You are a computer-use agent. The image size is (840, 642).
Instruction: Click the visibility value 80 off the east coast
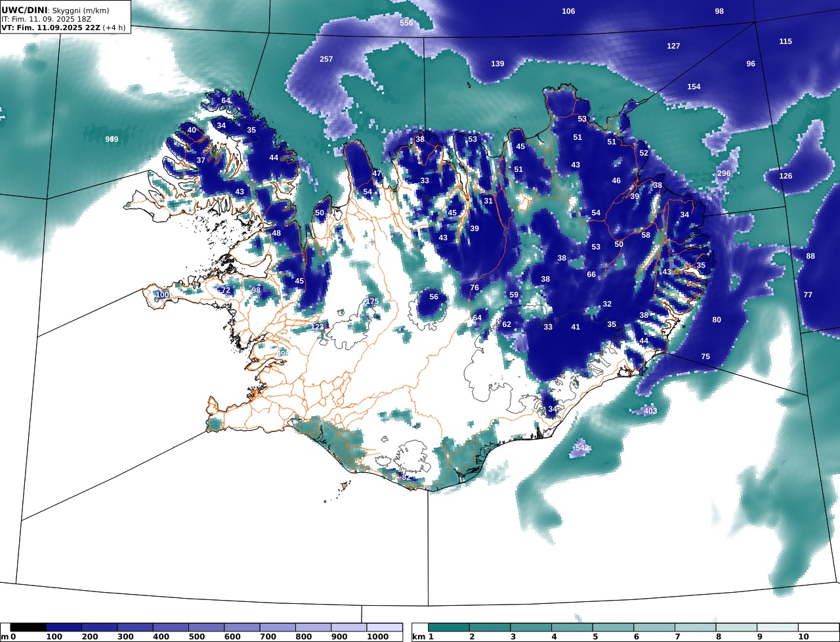(x=717, y=320)
